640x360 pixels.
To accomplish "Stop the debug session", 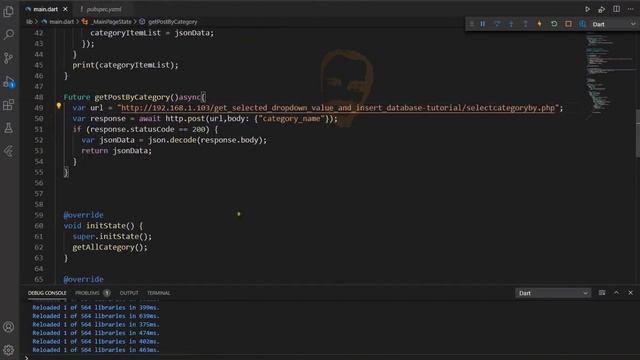I will [568, 24].
